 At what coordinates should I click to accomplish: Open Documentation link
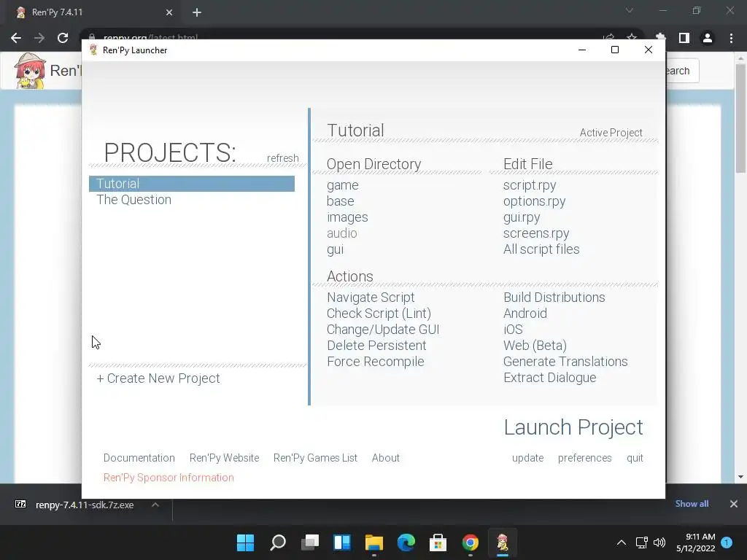pyautogui.click(x=139, y=458)
